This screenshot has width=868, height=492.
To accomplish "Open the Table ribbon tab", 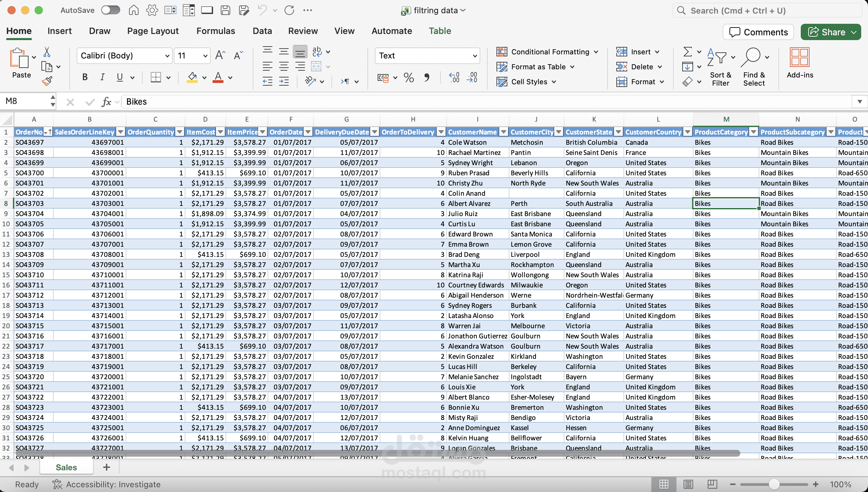I will (x=439, y=31).
